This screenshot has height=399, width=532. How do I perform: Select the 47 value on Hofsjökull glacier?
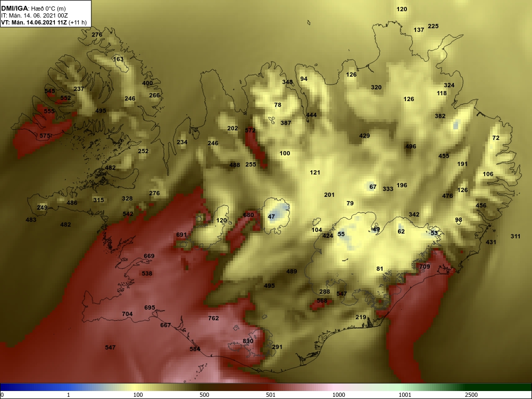[x=271, y=217]
